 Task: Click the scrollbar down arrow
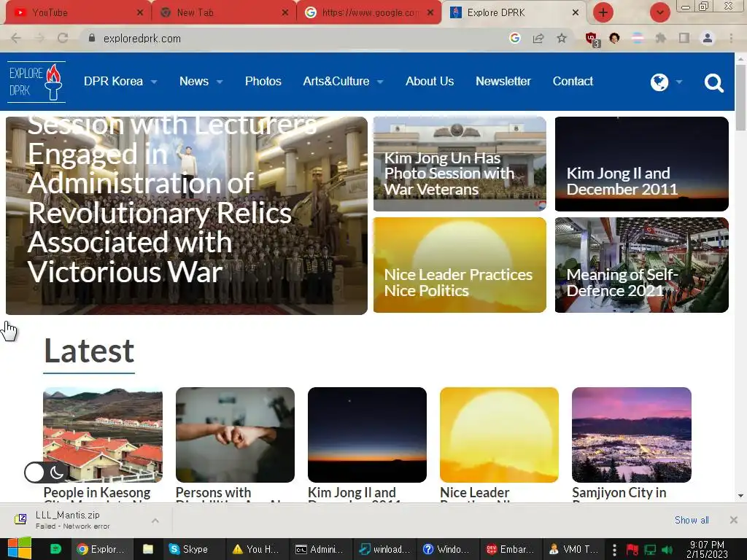click(x=740, y=496)
